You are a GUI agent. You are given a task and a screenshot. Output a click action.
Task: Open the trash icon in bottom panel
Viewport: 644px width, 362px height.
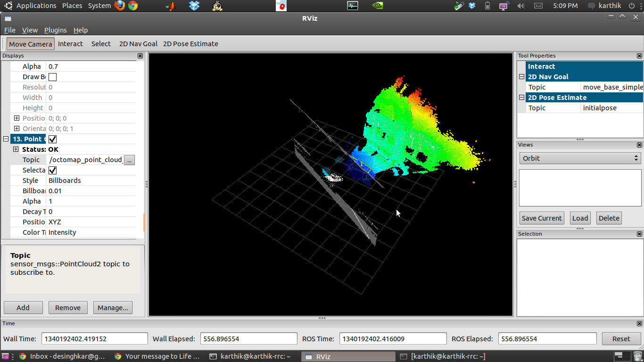(637, 356)
